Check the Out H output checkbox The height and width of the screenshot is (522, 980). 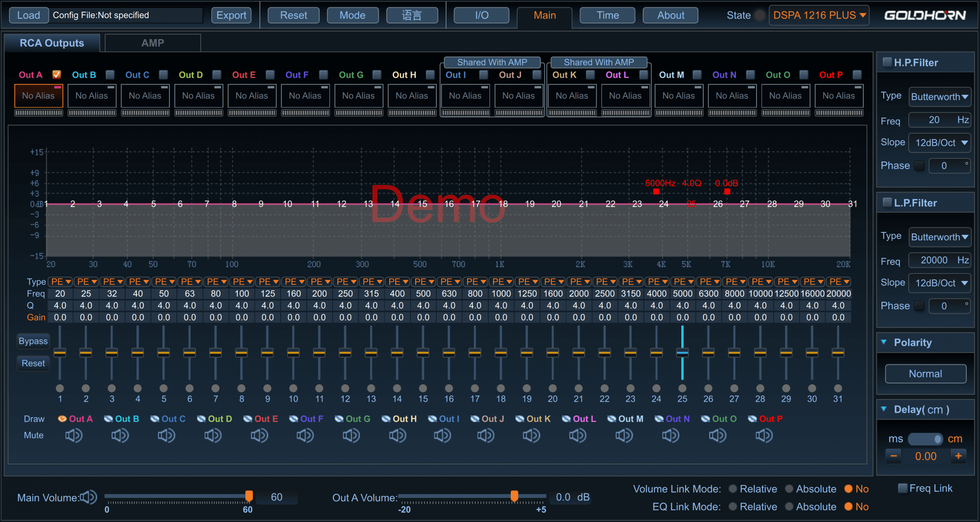[430, 74]
